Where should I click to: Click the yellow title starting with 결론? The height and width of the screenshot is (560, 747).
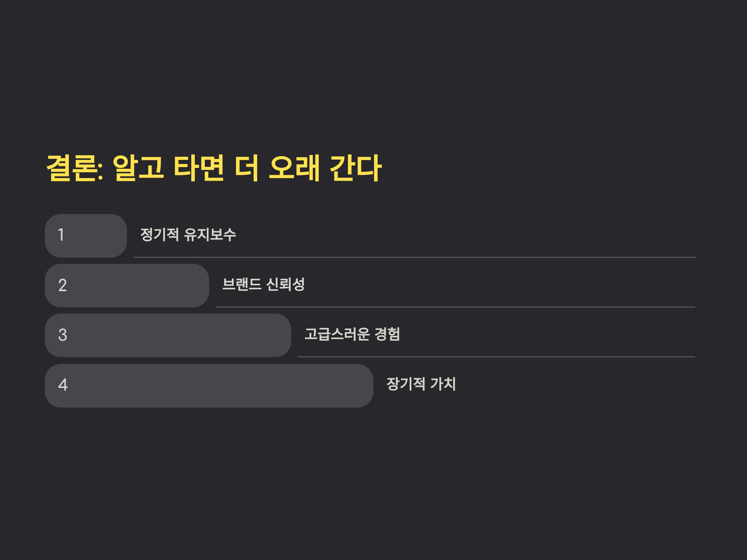click(214, 168)
